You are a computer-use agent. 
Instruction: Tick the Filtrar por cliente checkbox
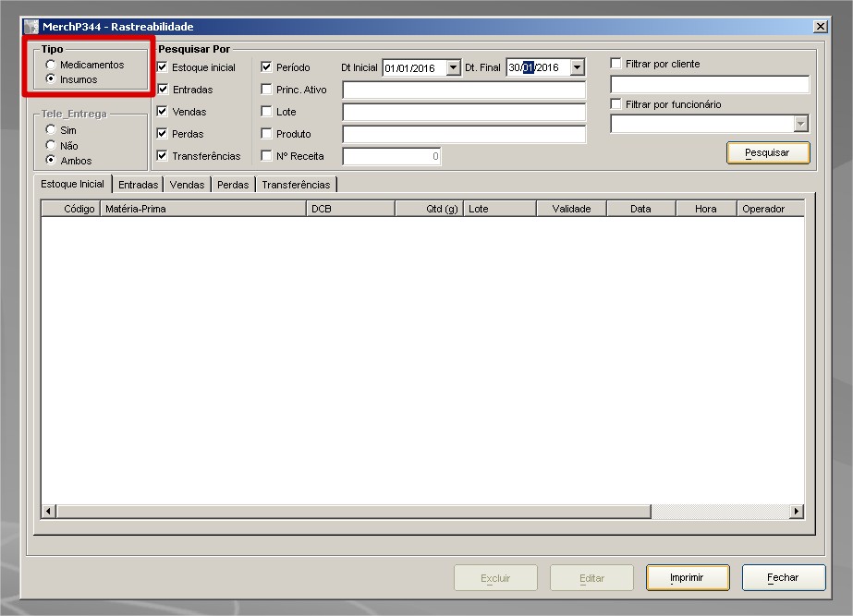coord(616,64)
